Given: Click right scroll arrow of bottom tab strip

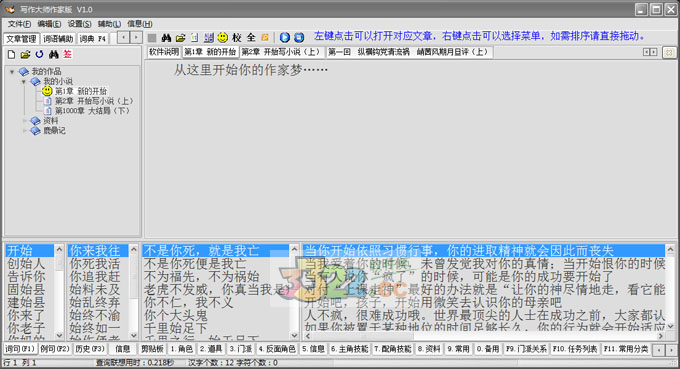Looking at the screenshot, I should point(671,349).
